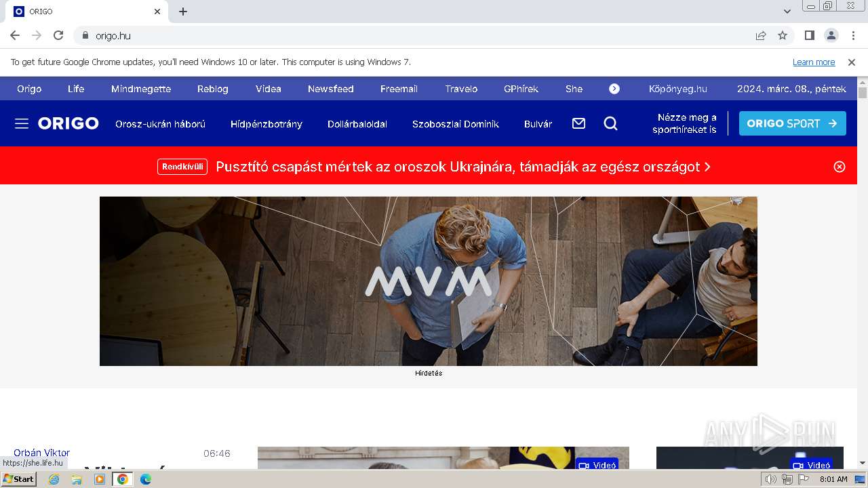
Task: Click the browser forward arrow
Action: [x=37, y=35]
